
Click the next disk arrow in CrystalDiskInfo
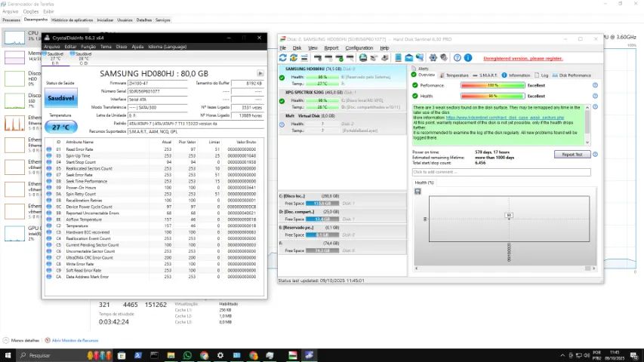(x=260, y=73)
